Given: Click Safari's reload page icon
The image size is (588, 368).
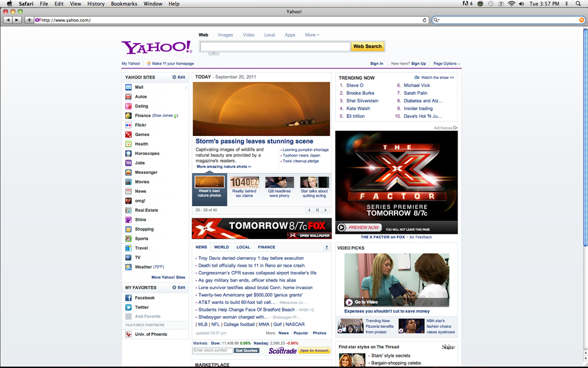Looking at the screenshot, I should pyautogui.click(x=425, y=20).
